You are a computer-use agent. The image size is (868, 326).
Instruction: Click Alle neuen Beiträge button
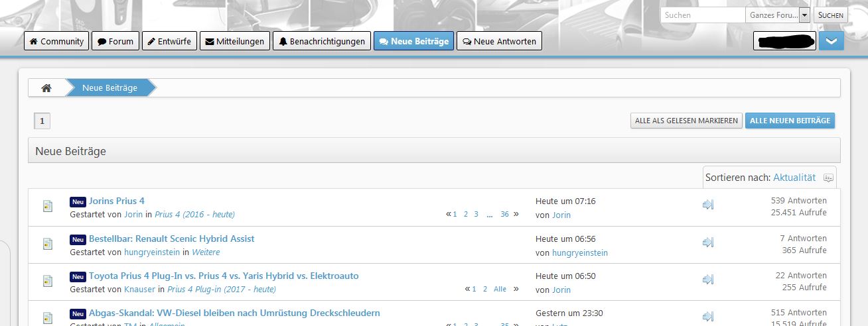click(x=790, y=121)
